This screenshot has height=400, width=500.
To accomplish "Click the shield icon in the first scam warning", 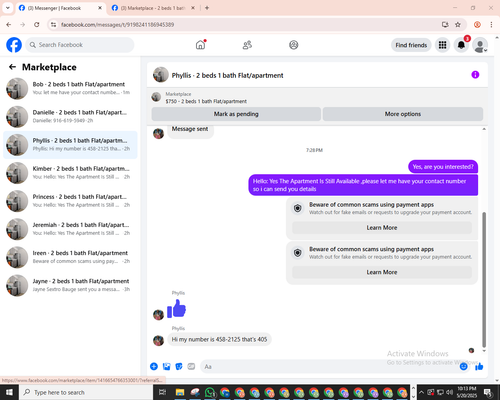I will (298, 208).
